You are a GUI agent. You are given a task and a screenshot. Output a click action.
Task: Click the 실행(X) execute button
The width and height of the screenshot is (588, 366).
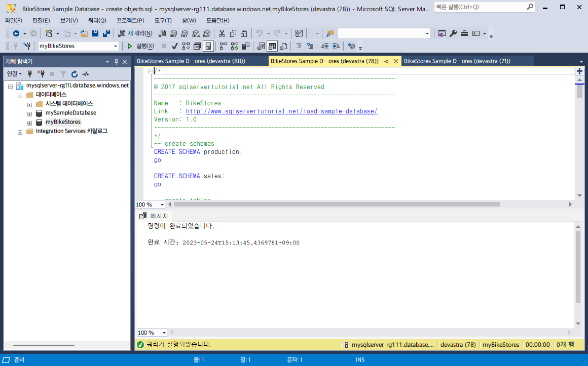tap(140, 46)
